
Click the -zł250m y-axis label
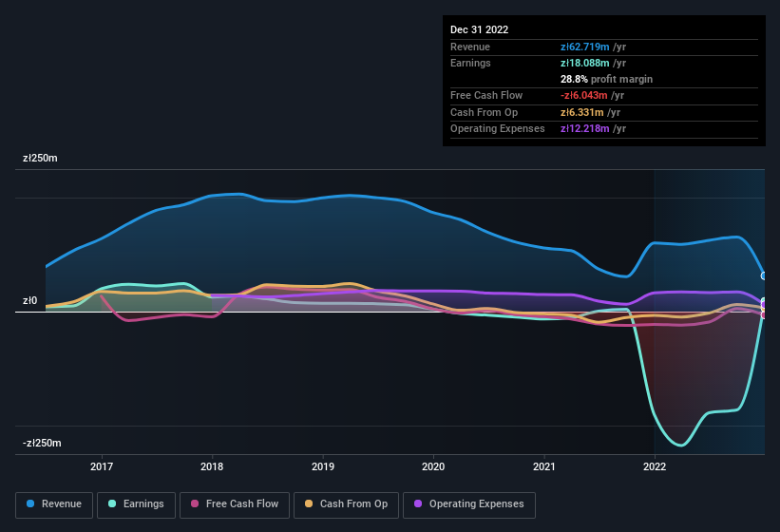42,443
